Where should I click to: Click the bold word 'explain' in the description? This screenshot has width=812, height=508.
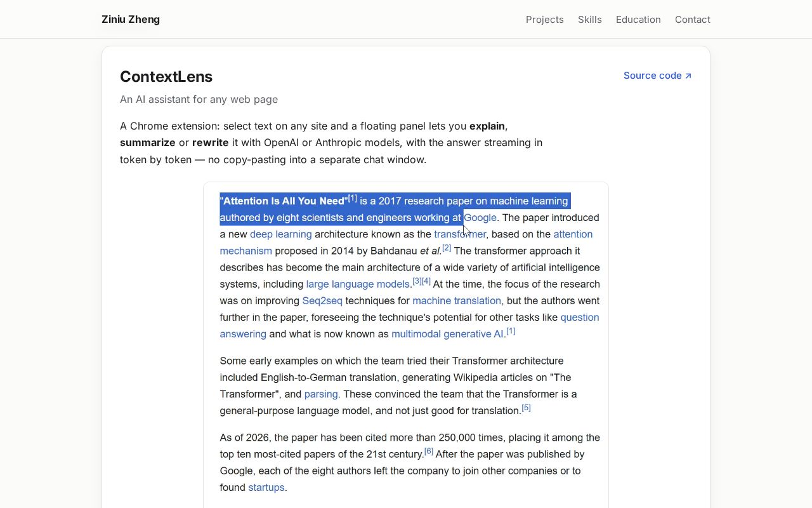pos(487,126)
